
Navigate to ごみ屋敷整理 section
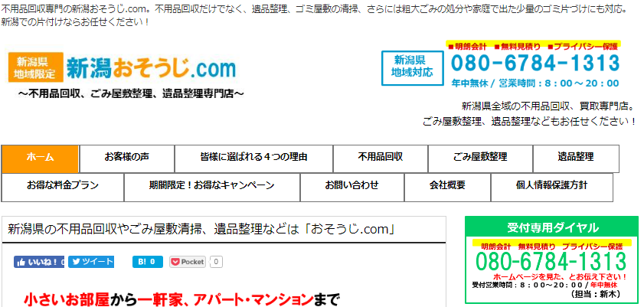[479, 158]
